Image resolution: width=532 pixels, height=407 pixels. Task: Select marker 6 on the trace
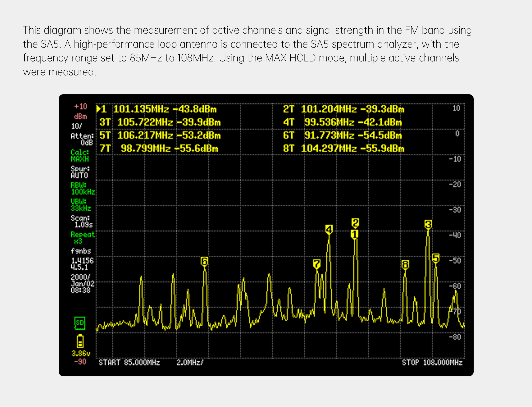pyautogui.click(x=204, y=262)
